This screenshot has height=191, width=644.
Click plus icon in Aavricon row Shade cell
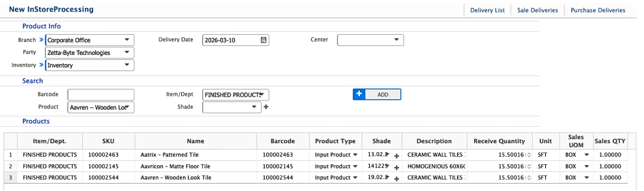click(x=396, y=167)
